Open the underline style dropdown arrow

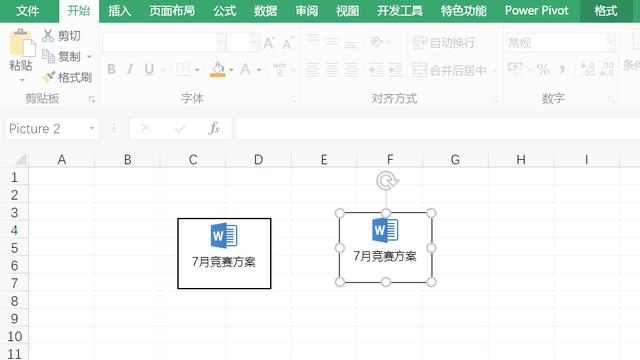[x=162, y=70]
